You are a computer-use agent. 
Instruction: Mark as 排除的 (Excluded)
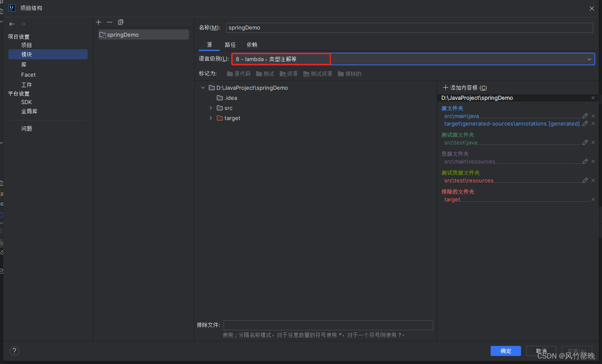[x=350, y=74]
